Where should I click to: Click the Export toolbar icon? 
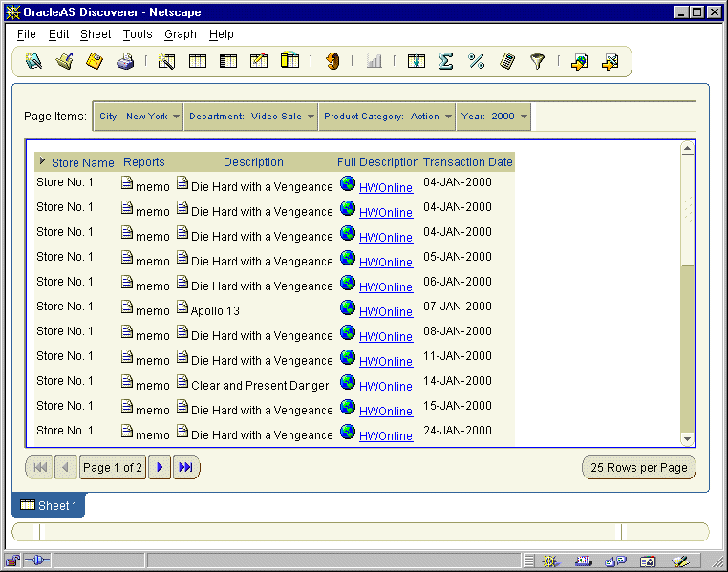pyautogui.click(x=579, y=62)
